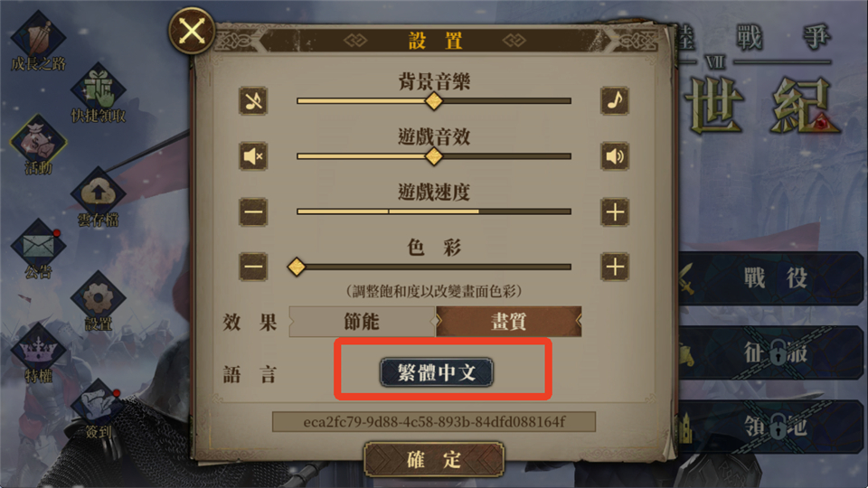Viewport: 868px width, 488px height.
Task: Click the music note icon for max volume
Action: point(615,101)
